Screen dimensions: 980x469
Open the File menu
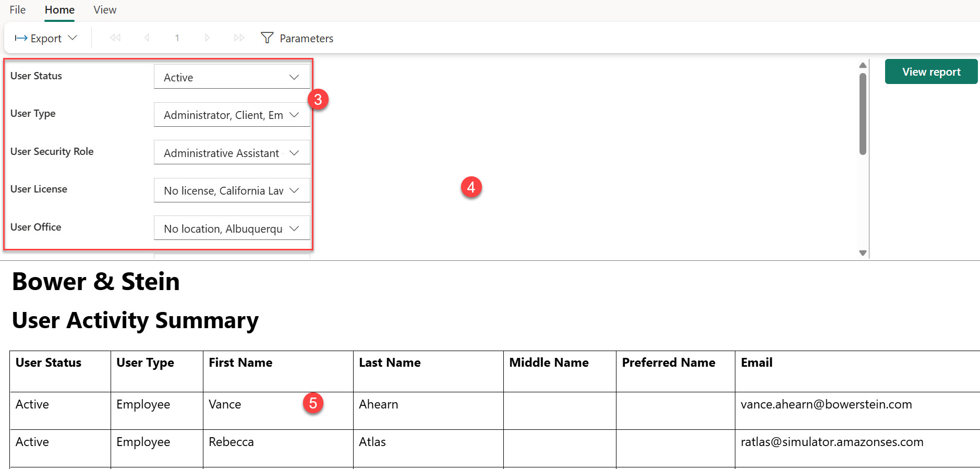18,10
